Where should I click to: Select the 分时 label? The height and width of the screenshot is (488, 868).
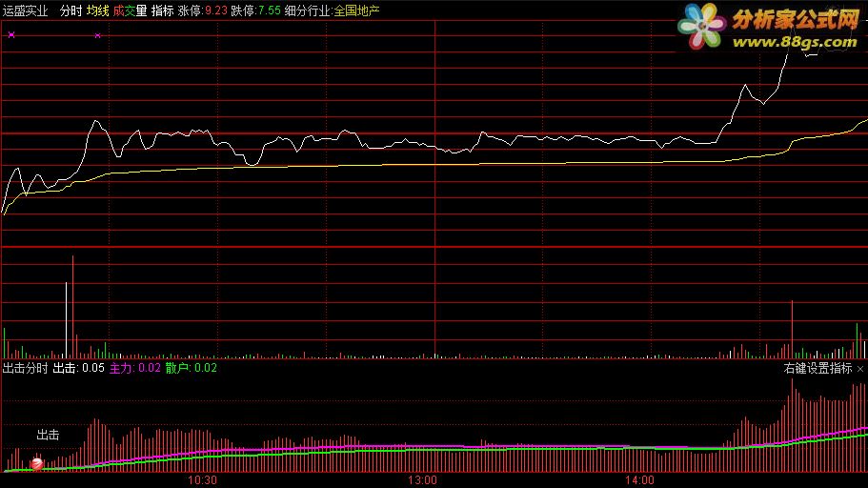[71, 10]
